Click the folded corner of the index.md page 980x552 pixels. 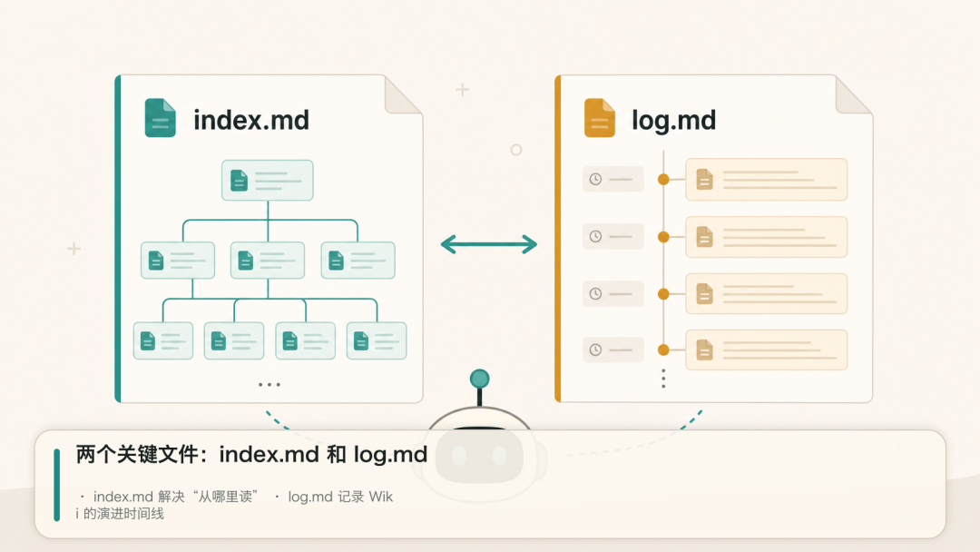[x=404, y=95]
